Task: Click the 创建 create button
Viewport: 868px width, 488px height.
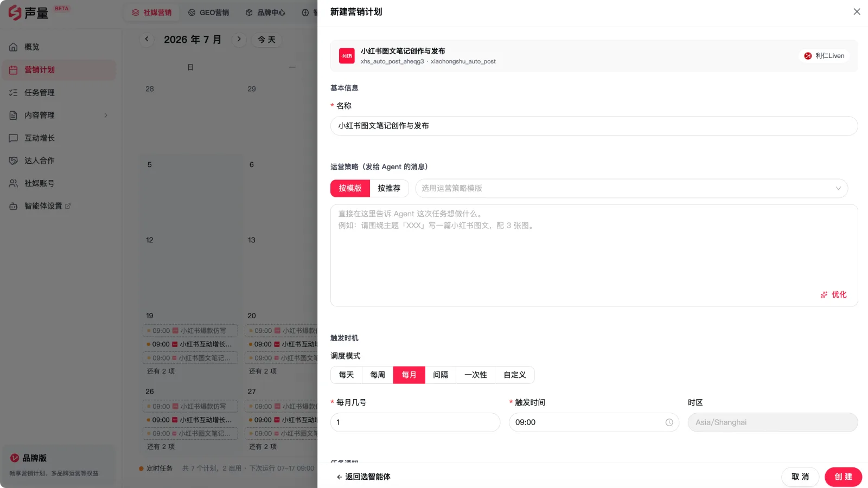Action: point(843,477)
